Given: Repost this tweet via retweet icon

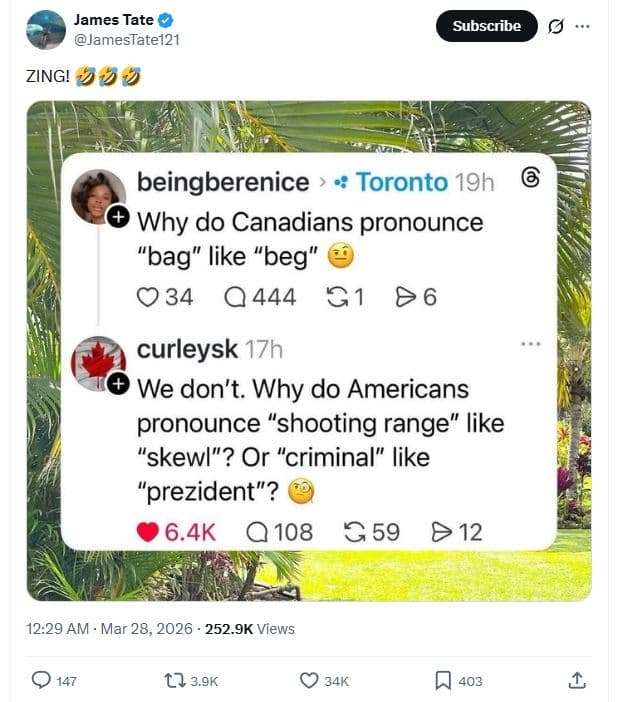Looking at the screenshot, I should pyautogui.click(x=175, y=680).
